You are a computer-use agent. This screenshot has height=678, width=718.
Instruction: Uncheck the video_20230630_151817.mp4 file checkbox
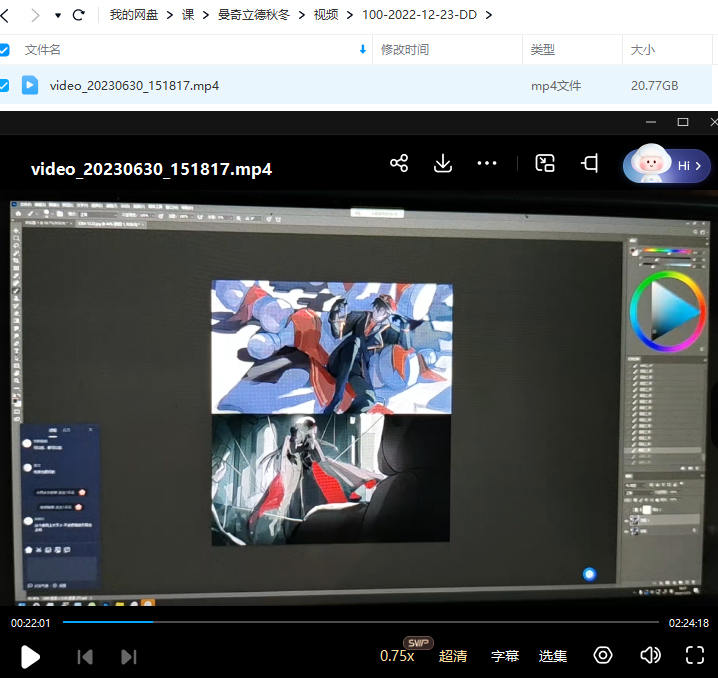4,86
